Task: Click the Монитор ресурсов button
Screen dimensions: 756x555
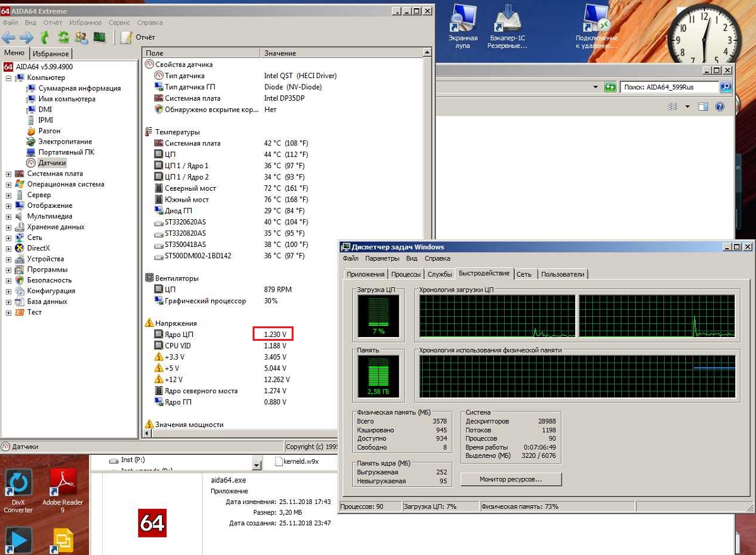Action: (x=510, y=479)
